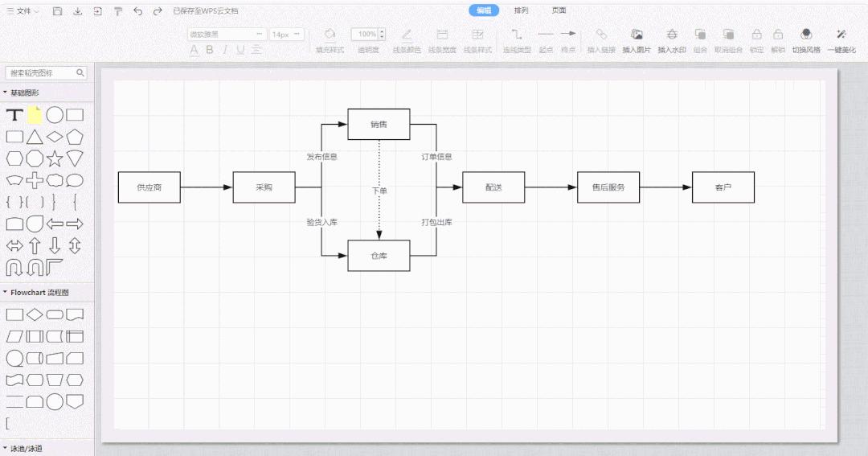
Task: Switch to the 排列 tab
Action: (521, 10)
